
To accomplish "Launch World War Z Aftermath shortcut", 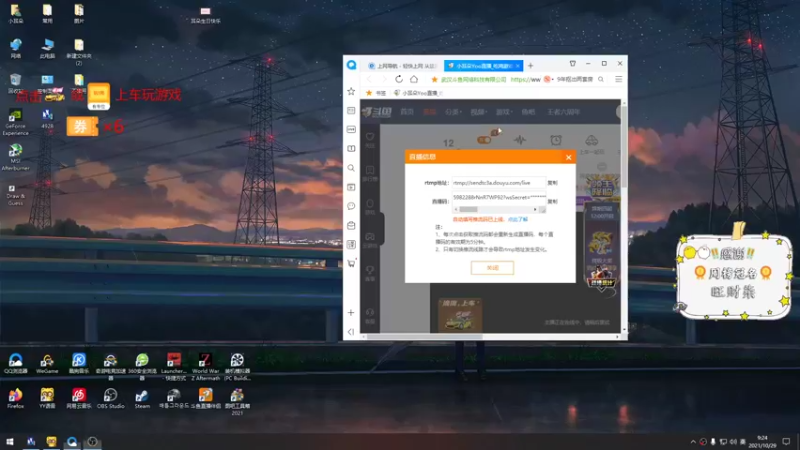I will pos(205,365).
